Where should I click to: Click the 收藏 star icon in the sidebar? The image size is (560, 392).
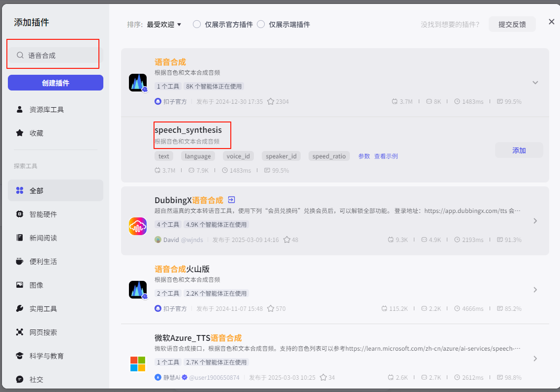[20, 133]
